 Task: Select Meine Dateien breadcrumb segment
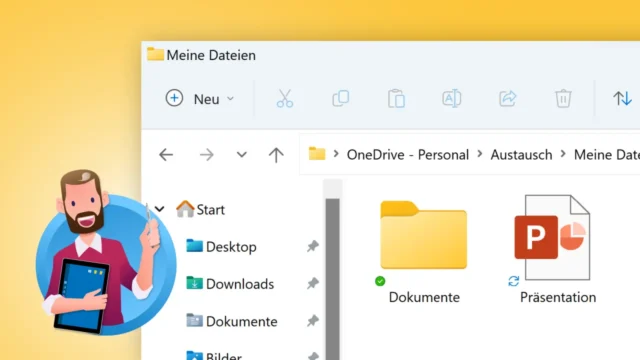point(607,155)
